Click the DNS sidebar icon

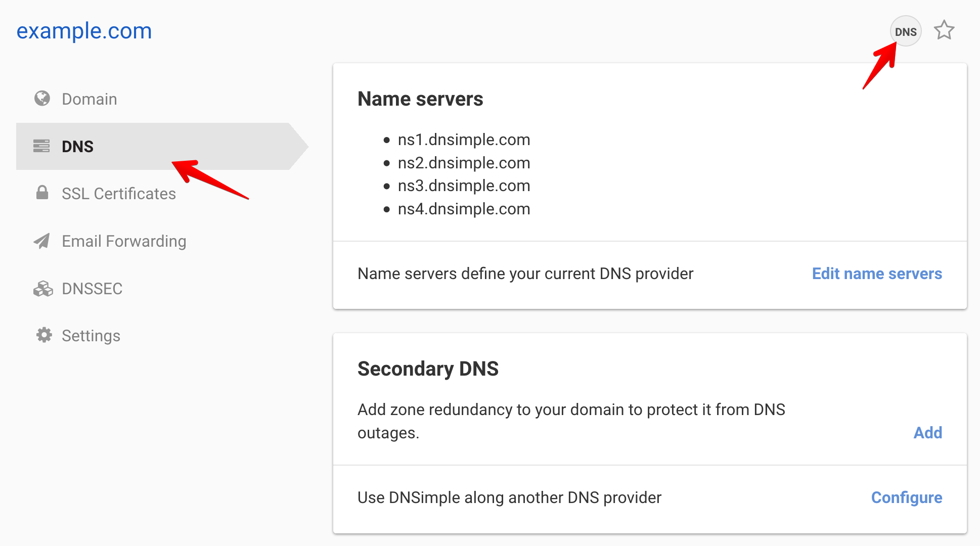coord(40,147)
